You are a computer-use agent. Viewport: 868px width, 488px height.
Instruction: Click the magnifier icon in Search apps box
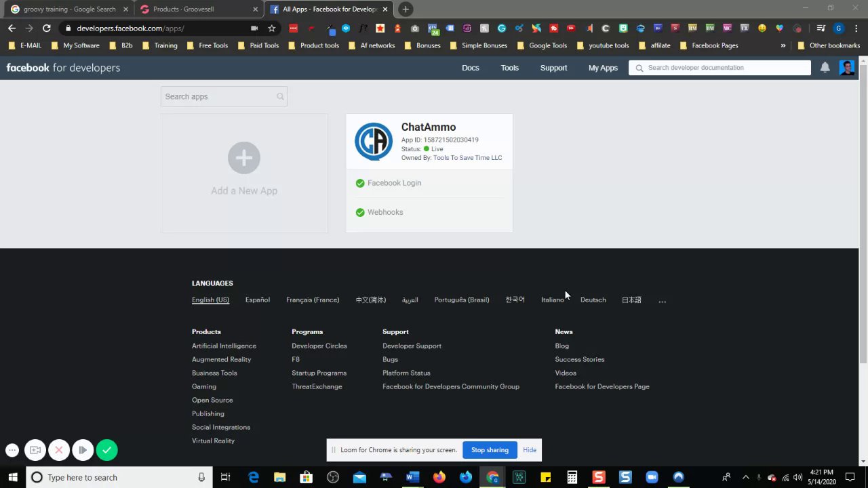click(280, 97)
